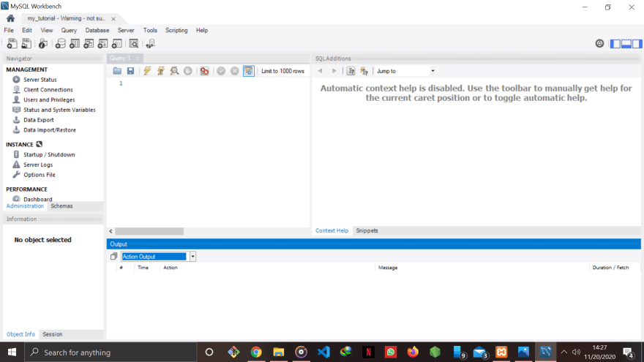644x362 pixels.
Task: Create a new SQL tab icon
Action: pyautogui.click(x=12, y=43)
